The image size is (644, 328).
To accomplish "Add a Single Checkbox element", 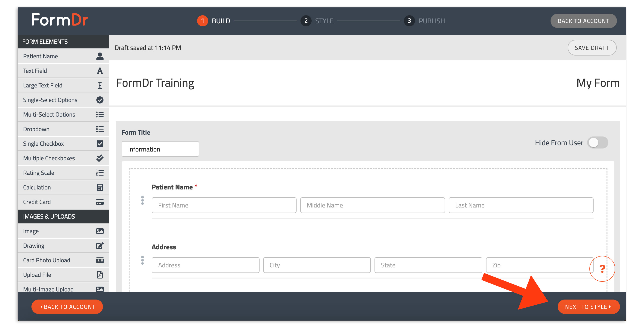I will coord(64,143).
